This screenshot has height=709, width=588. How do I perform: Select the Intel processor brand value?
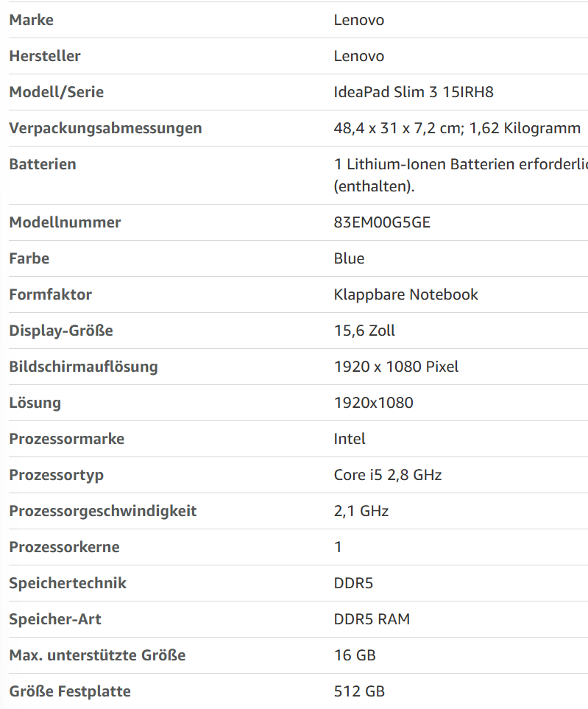coord(350,439)
